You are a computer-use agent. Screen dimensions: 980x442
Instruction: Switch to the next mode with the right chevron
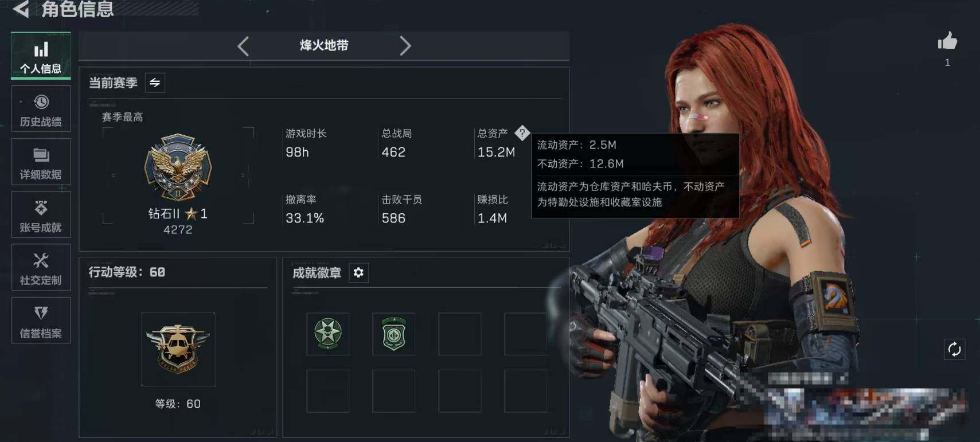(x=405, y=46)
